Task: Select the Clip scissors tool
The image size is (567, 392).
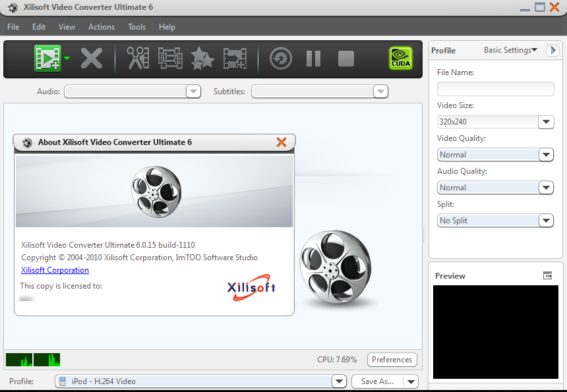Action: [138, 58]
